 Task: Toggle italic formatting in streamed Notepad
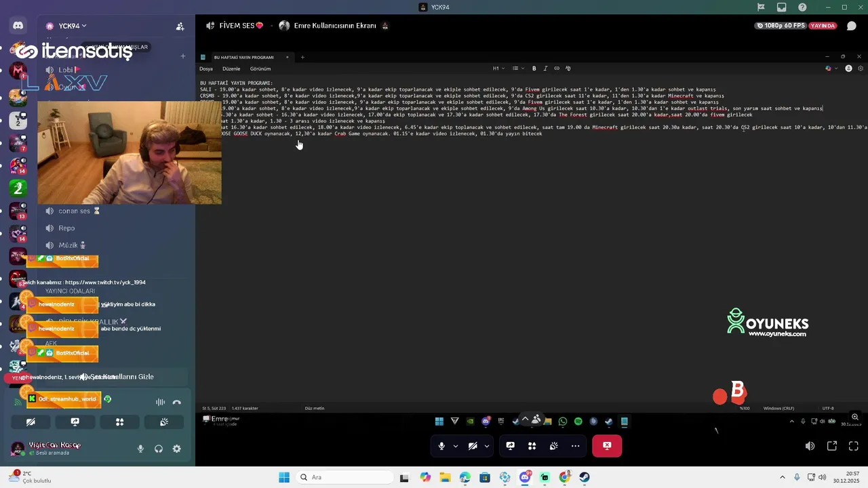click(545, 68)
